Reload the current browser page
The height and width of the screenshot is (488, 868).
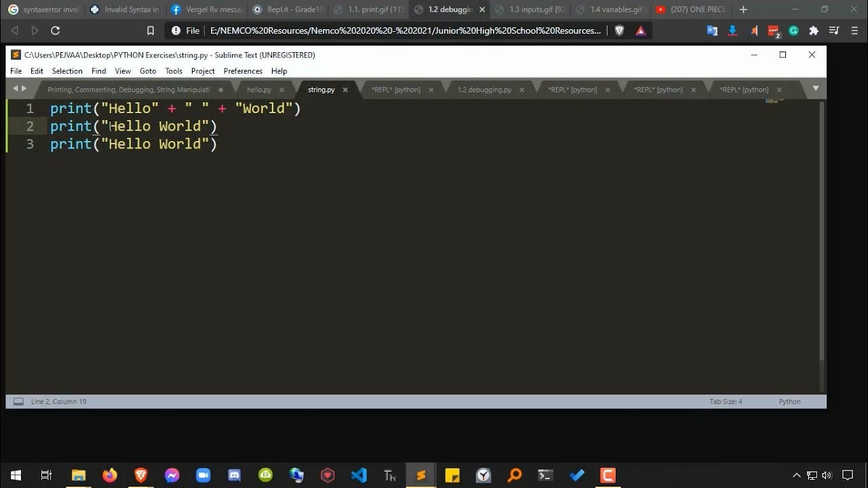(x=56, y=30)
